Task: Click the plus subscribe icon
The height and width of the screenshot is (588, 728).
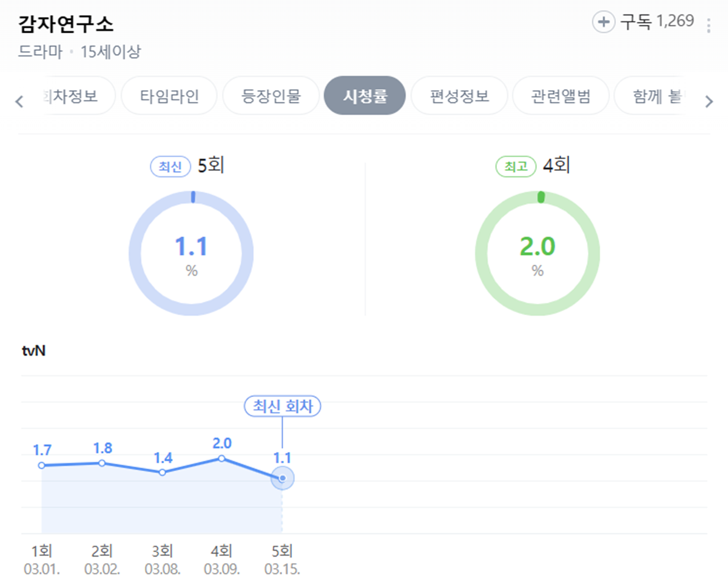Action: pyautogui.click(x=603, y=23)
